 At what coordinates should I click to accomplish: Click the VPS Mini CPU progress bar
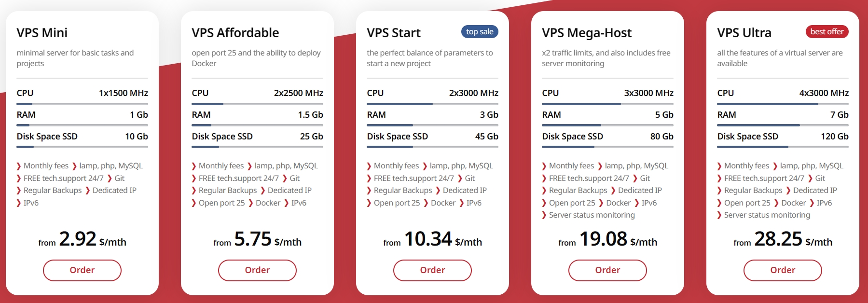pos(82,104)
